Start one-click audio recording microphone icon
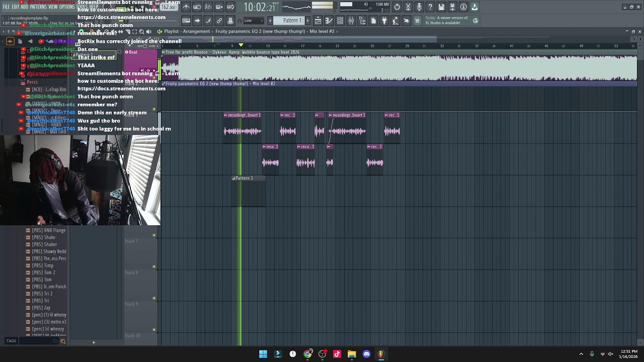This screenshot has height=362, width=644. coord(419,7)
